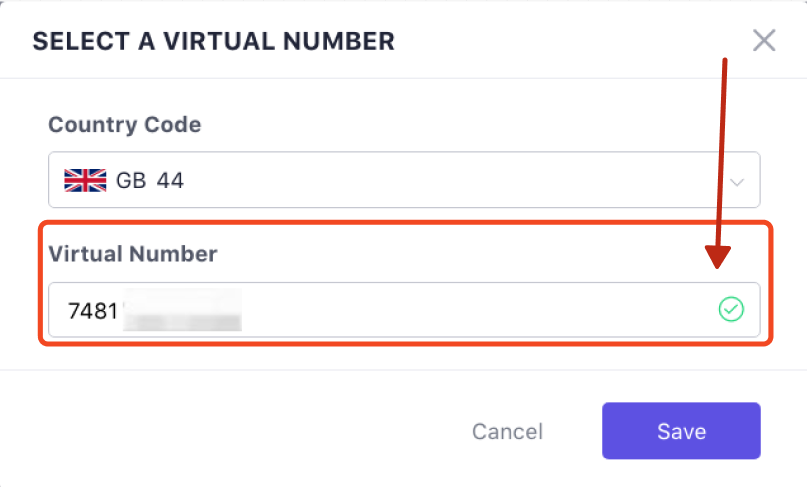Click the word "NUMBER" in the dialog header
This screenshot has height=487, width=807.
point(344,41)
